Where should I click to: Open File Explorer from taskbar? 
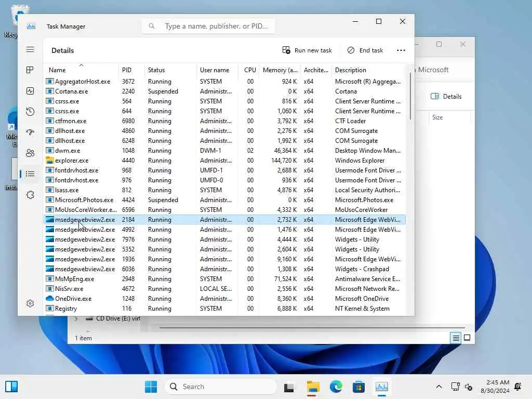pos(313,387)
